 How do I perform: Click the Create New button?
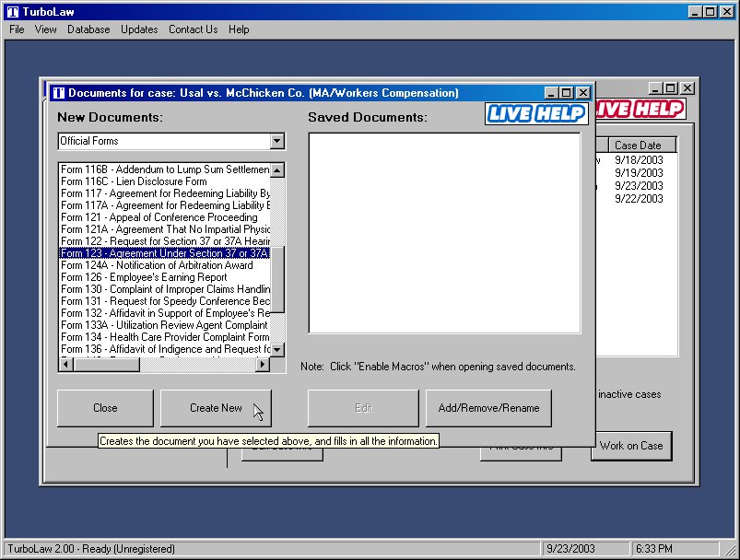[x=216, y=408]
